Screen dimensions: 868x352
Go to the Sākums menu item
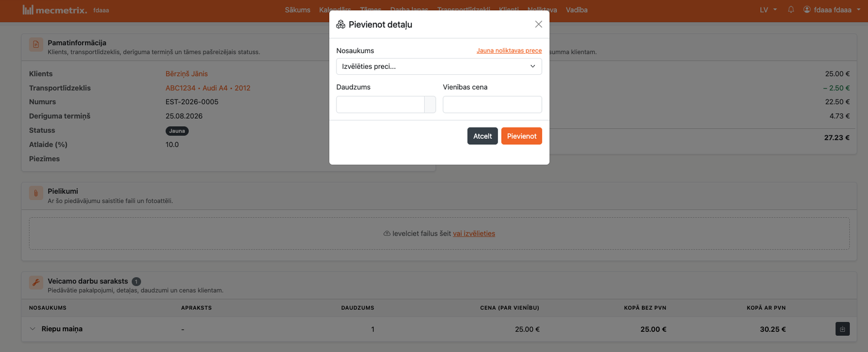(297, 10)
